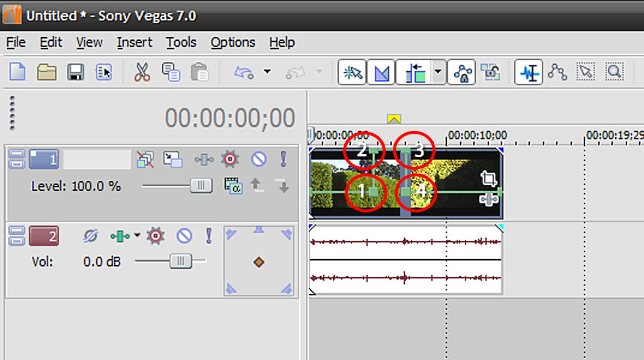Click Automation Settings gear on track 1
Screen dimensions: 644x360
pyautogui.click(x=230, y=159)
